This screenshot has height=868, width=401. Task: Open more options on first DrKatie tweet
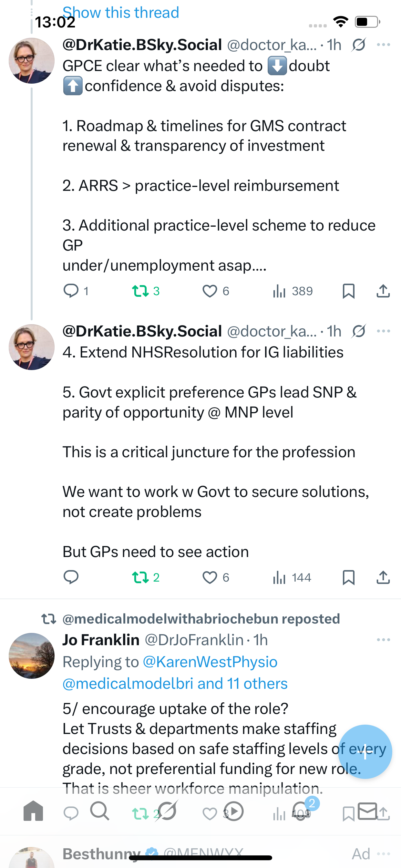coord(384,45)
